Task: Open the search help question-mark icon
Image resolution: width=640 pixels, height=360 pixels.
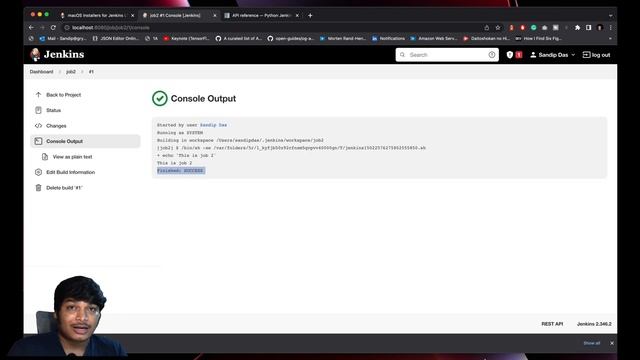Action: click(x=492, y=55)
